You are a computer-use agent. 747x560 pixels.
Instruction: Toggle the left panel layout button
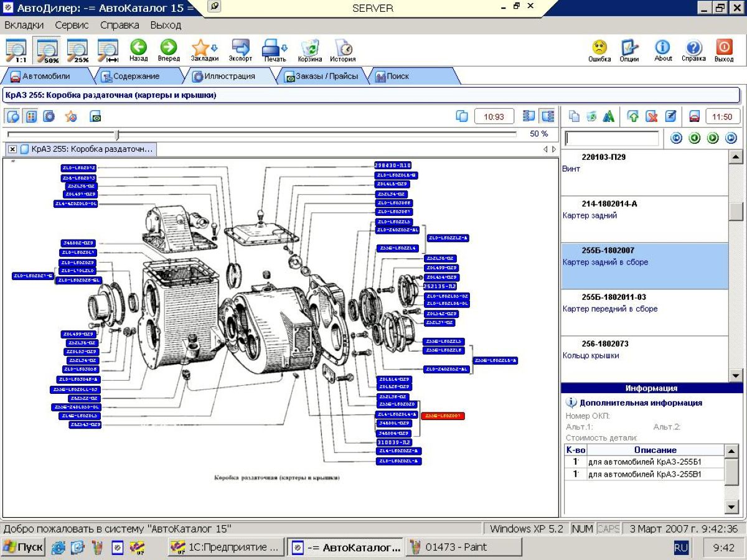click(530, 116)
